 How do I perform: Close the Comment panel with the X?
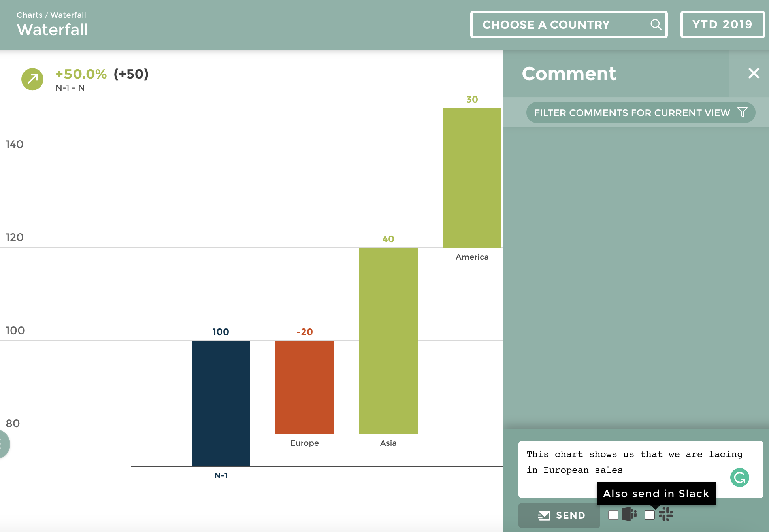click(754, 73)
